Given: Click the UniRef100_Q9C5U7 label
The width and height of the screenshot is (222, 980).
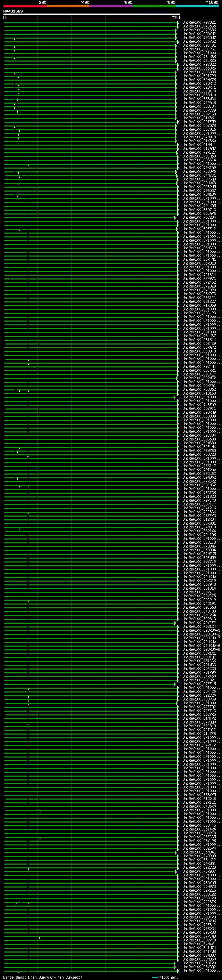Looking at the screenshot, I should (x=199, y=38).
